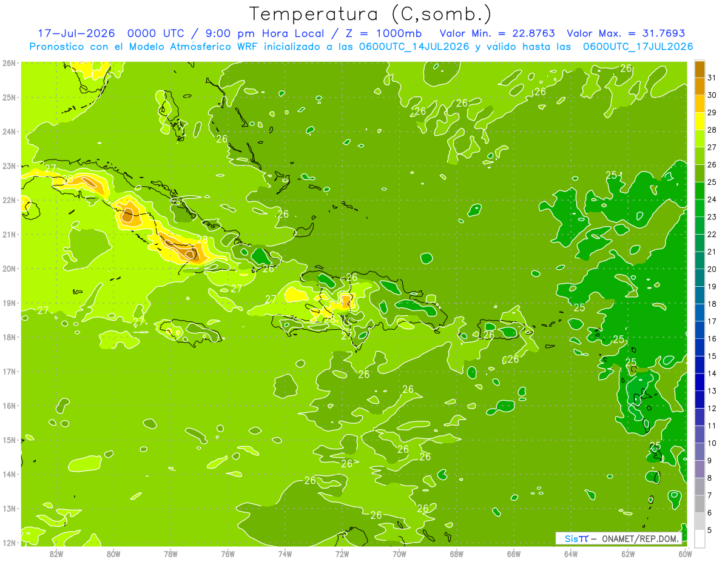728x562 pixels.
Task: Click the colorbar label 10
Action: [x=712, y=443]
